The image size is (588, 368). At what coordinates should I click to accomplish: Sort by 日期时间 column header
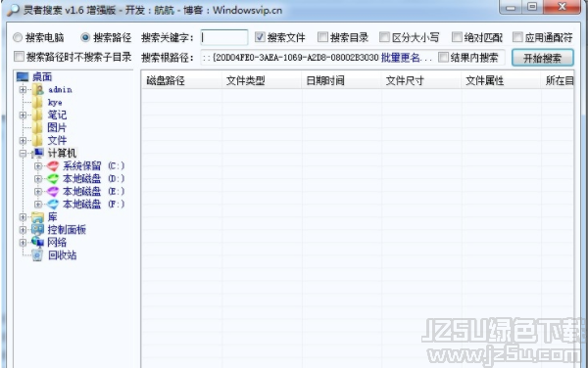[341, 80]
